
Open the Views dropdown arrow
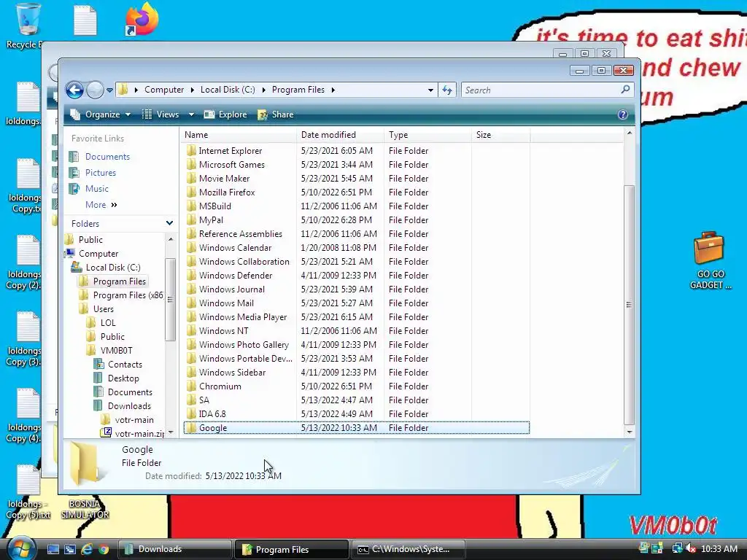tap(191, 114)
